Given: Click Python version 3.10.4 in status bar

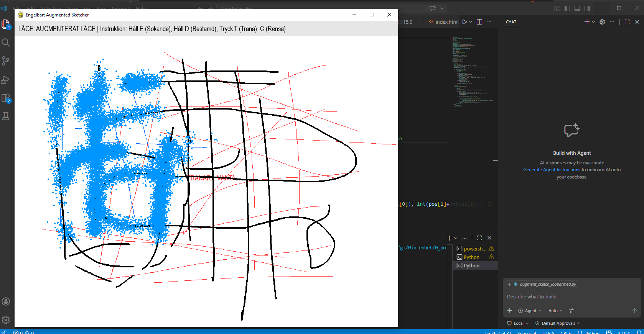Looking at the screenshot, I should 624,332.
